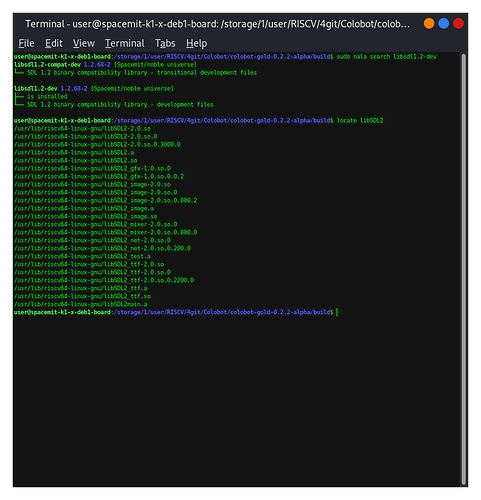Viewport: 481px width, 500px height.
Task: Click the path ending libSDL2_net-2.0.so.0.200.0
Action: point(102,249)
